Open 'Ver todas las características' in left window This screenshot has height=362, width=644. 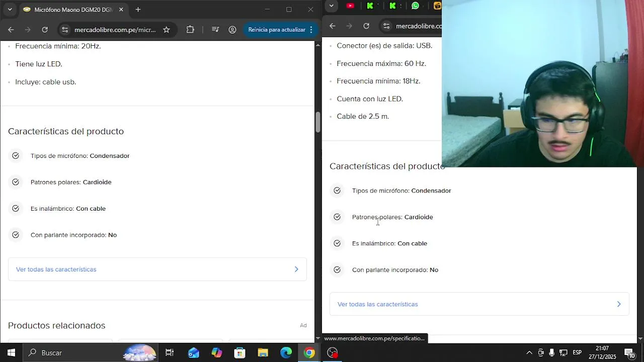click(x=157, y=269)
